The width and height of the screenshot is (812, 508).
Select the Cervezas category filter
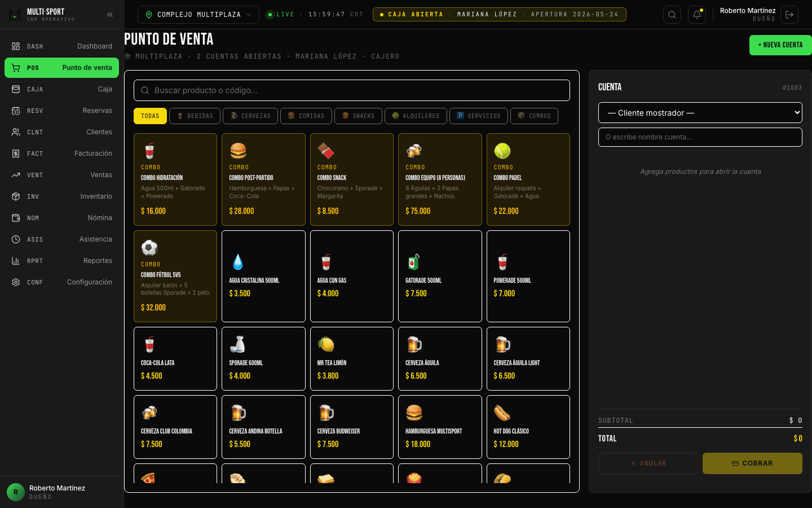click(250, 116)
